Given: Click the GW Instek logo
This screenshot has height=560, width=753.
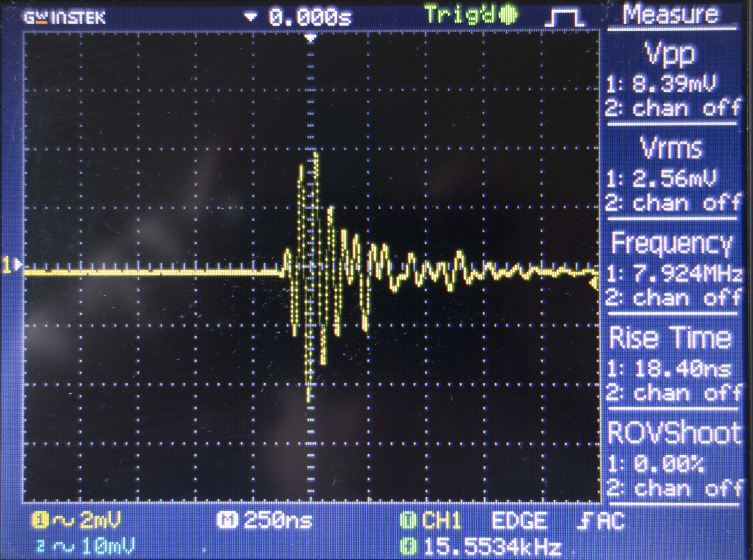Looking at the screenshot, I should 64,18.
